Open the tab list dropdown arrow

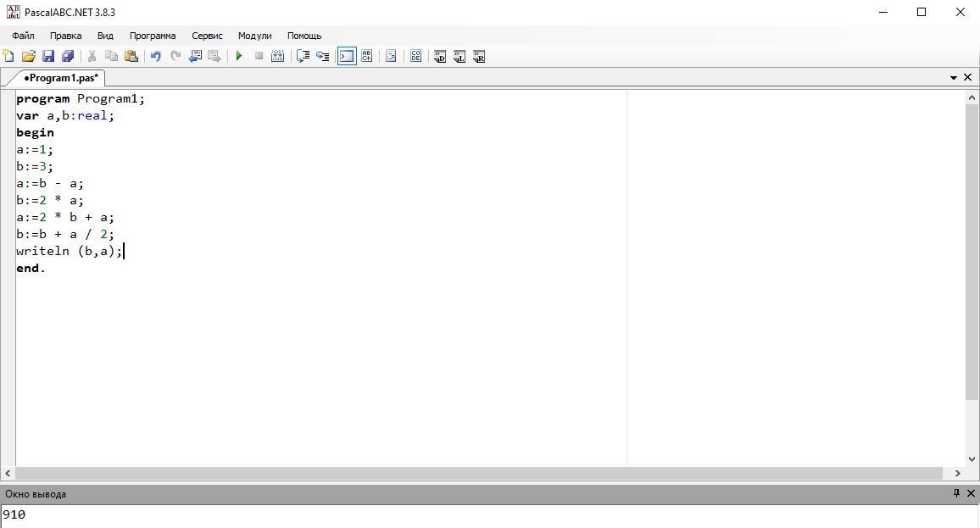(954, 77)
